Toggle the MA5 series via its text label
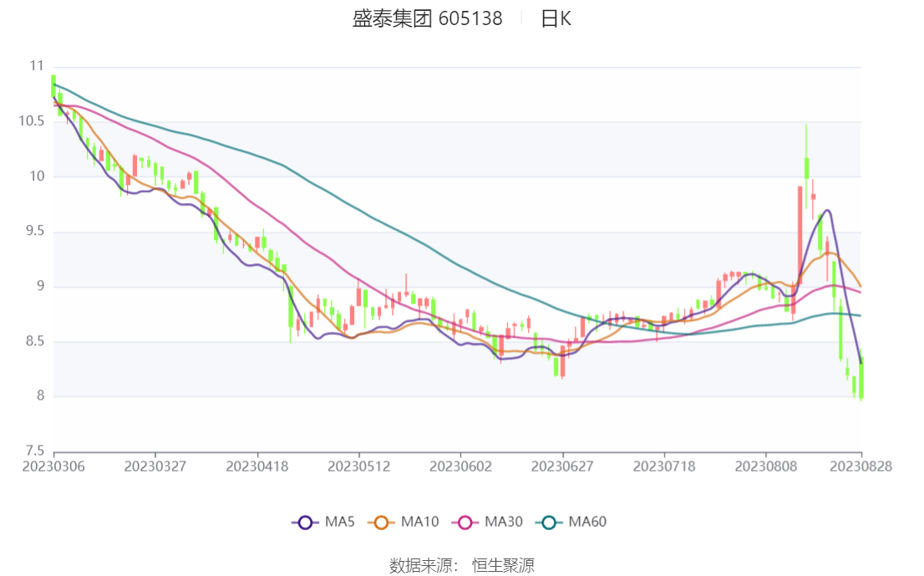Screen dimensions: 924x576 click(340, 522)
